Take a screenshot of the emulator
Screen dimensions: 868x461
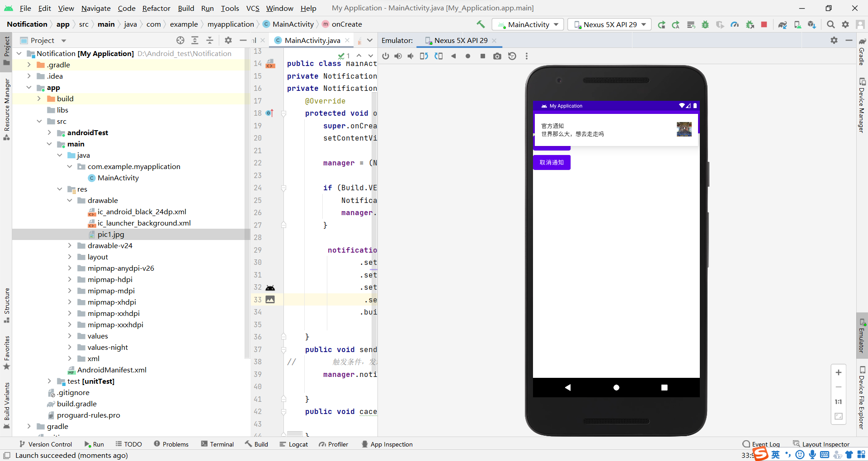(497, 56)
